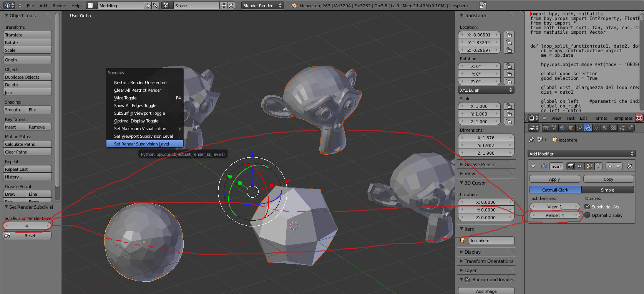Open the Physics properties tab

[x=630, y=128]
